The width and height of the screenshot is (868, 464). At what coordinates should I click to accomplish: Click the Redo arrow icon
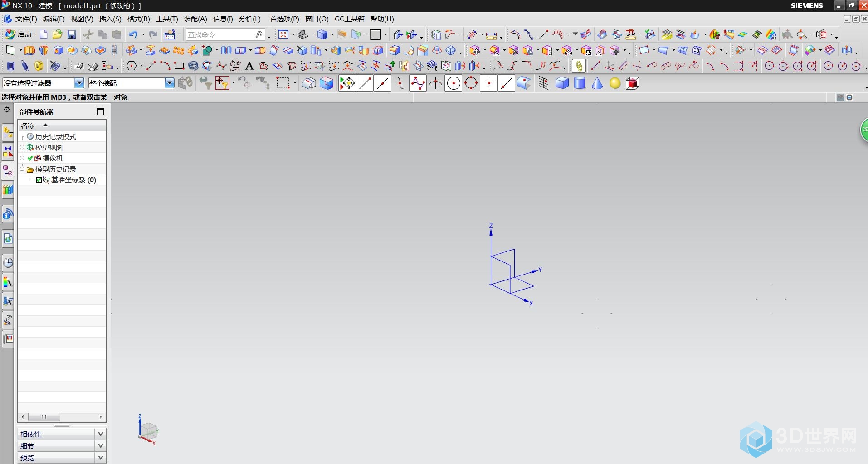coord(153,34)
